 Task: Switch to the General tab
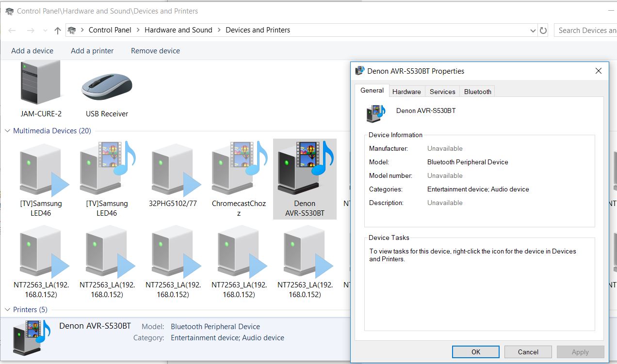(373, 91)
